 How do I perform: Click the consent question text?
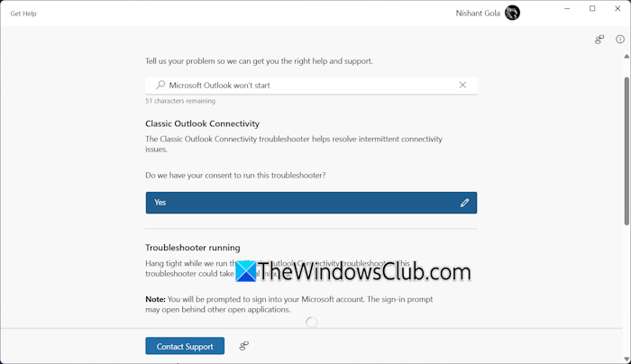(x=235, y=176)
